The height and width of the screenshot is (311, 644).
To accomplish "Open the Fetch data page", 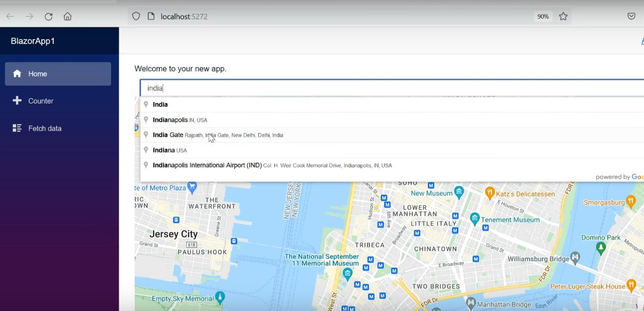I will (46, 128).
